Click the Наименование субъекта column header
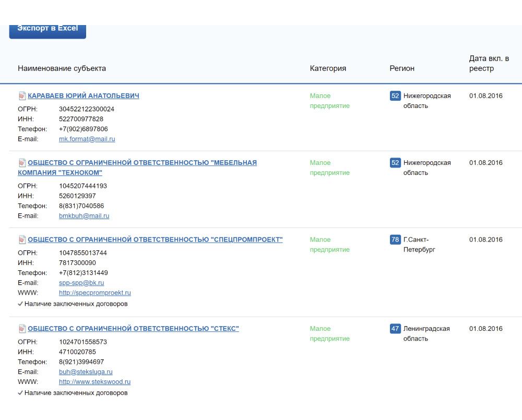 pos(62,68)
